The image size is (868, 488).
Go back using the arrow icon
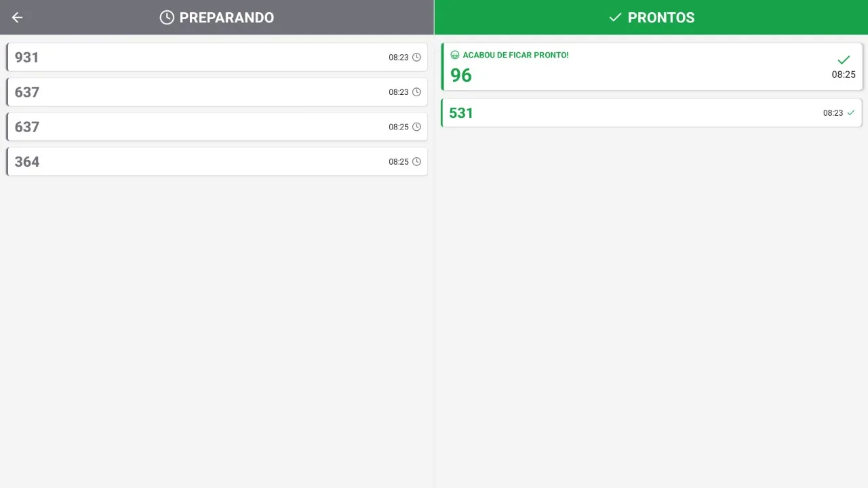(18, 18)
